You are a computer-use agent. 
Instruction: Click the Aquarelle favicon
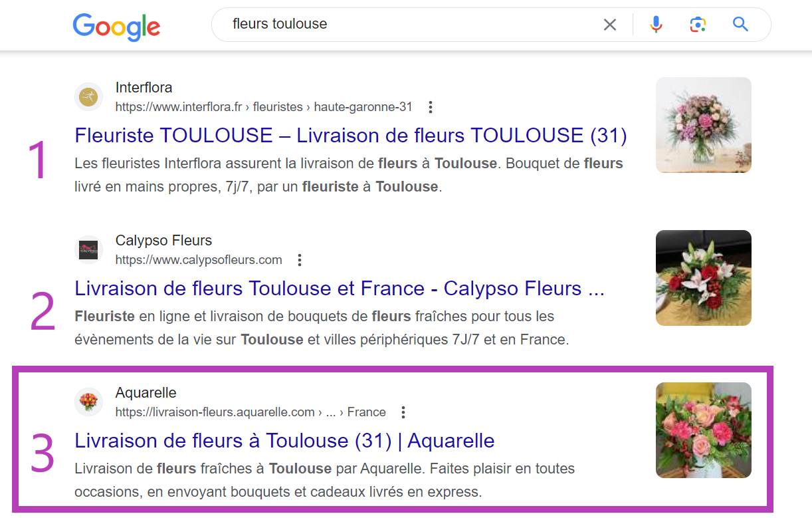tap(88, 402)
